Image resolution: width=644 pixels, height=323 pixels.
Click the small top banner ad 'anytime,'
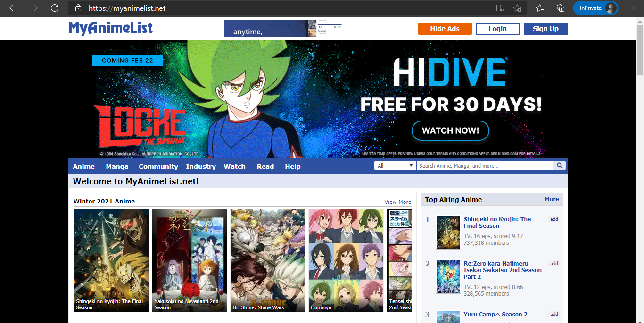coord(283,29)
